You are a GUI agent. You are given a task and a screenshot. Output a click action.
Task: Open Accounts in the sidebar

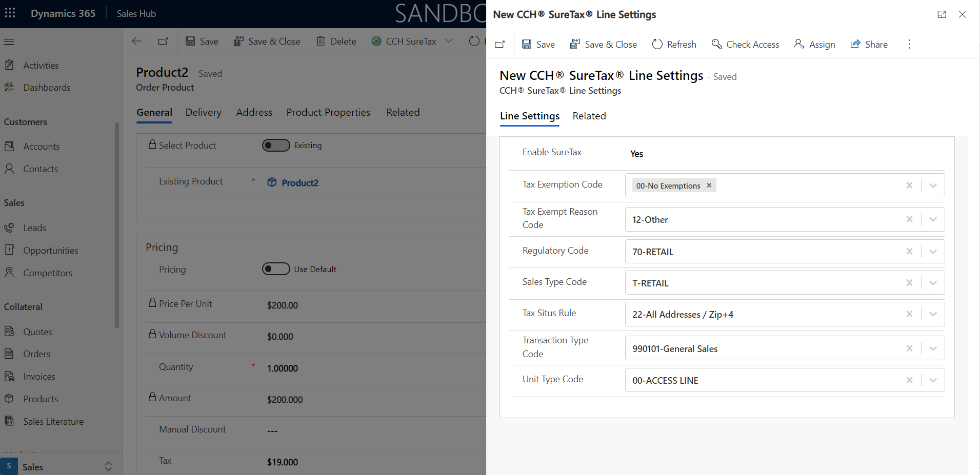point(41,147)
